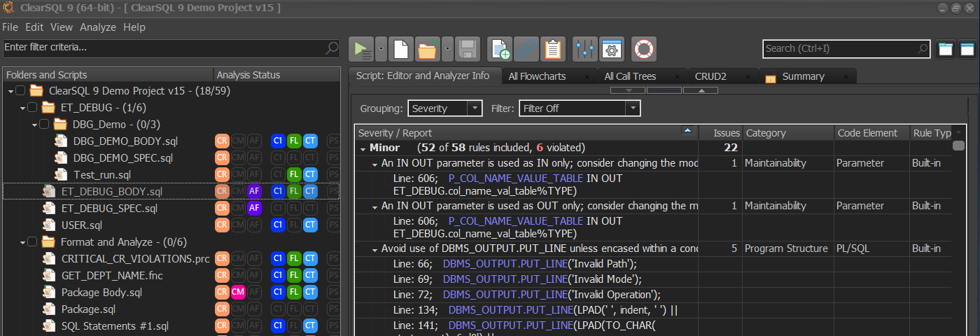Open the Help menu
Screen dimensions: 980x336
(134, 27)
